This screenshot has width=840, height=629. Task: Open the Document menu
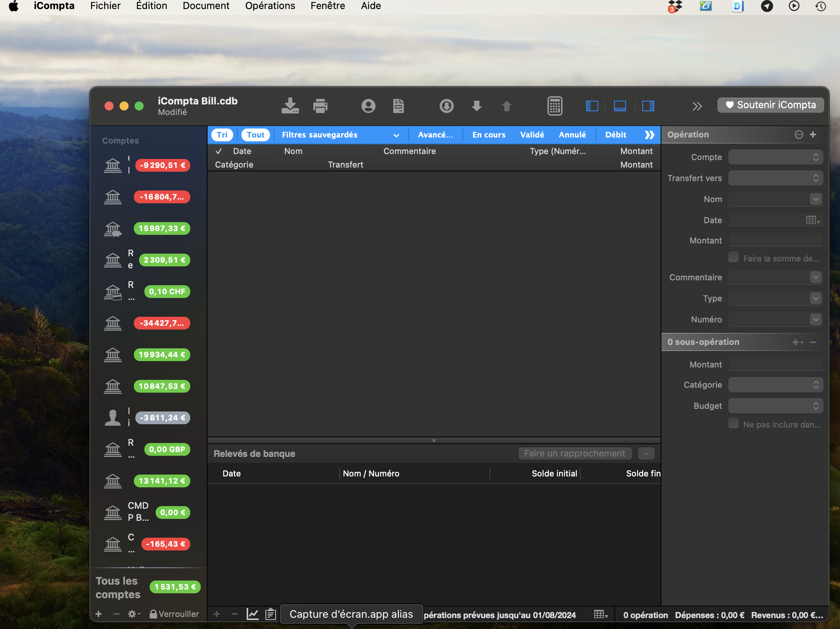coord(206,6)
